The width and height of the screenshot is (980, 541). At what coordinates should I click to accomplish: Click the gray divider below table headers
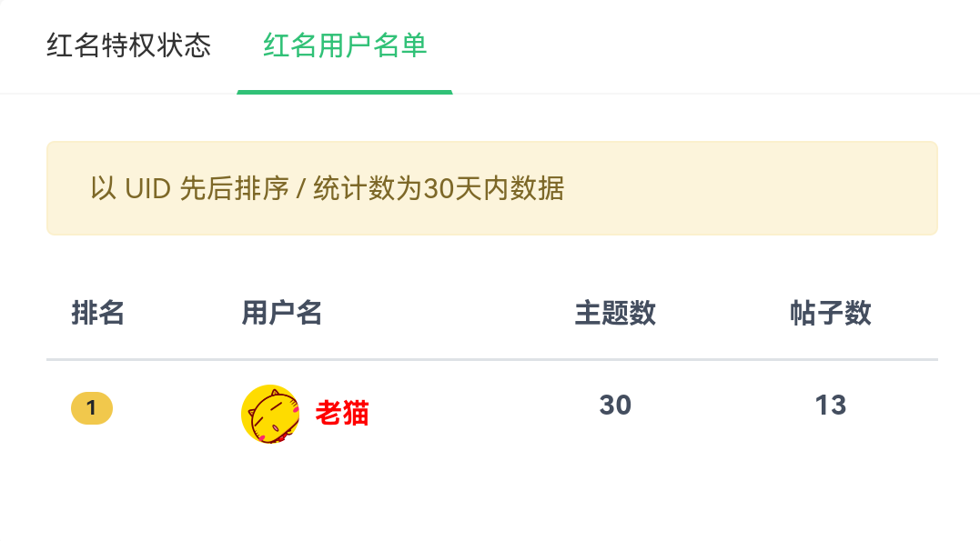coord(492,359)
